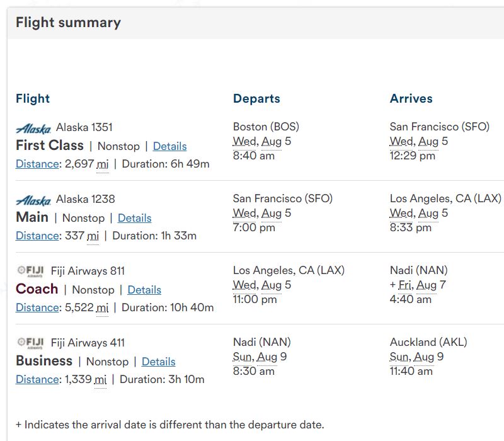
Task: Click the Fiji Airways logo for flight 811
Action: [x=30, y=272]
